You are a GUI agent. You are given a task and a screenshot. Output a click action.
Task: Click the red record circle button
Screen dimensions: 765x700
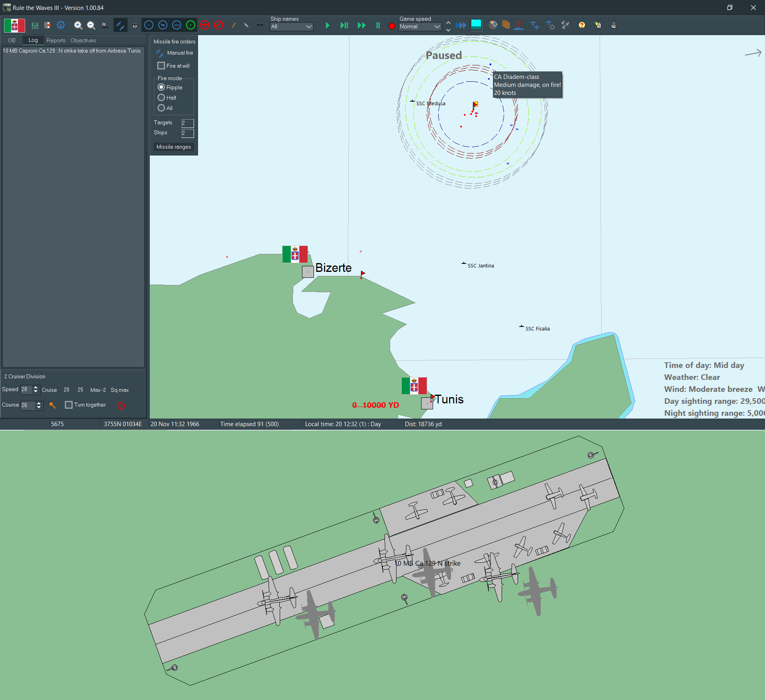tap(392, 26)
